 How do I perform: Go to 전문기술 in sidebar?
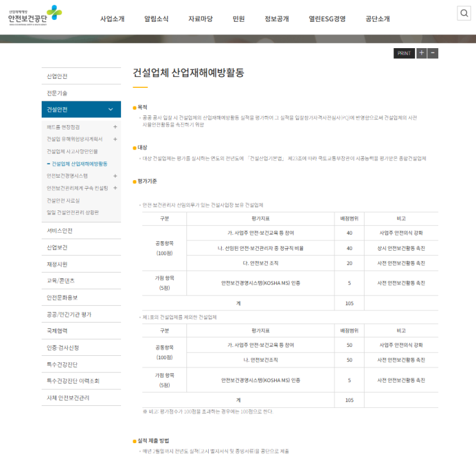click(x=81, y=93)
